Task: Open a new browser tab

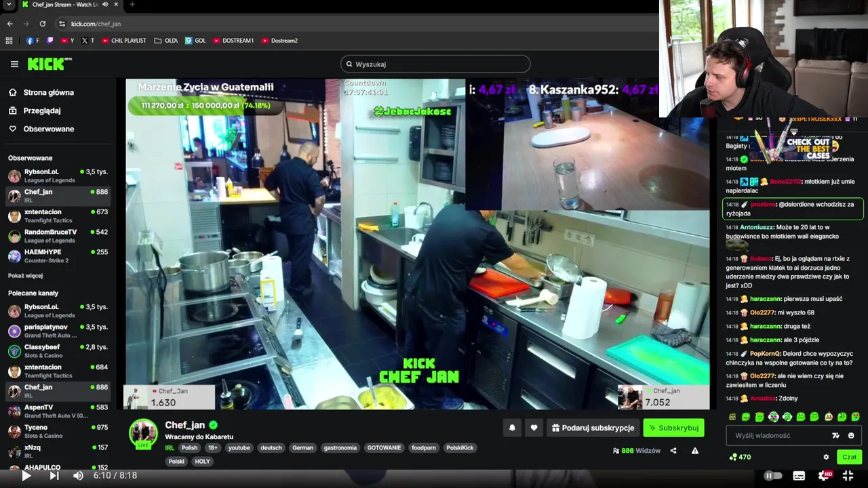Action: pos(132,5)
